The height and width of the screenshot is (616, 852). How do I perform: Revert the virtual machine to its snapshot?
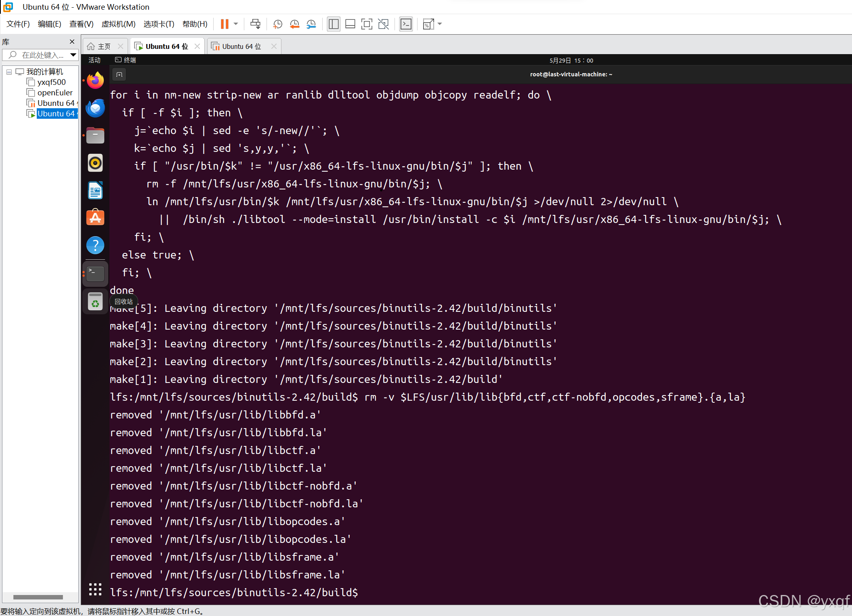[294, 24]
